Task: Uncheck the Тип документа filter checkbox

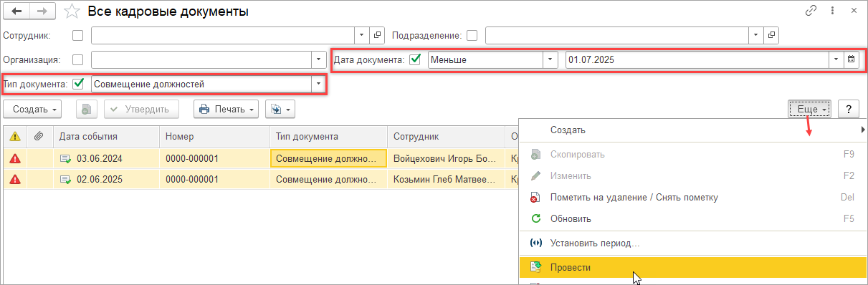Action: pyautogui.click(x=79, y=84)
